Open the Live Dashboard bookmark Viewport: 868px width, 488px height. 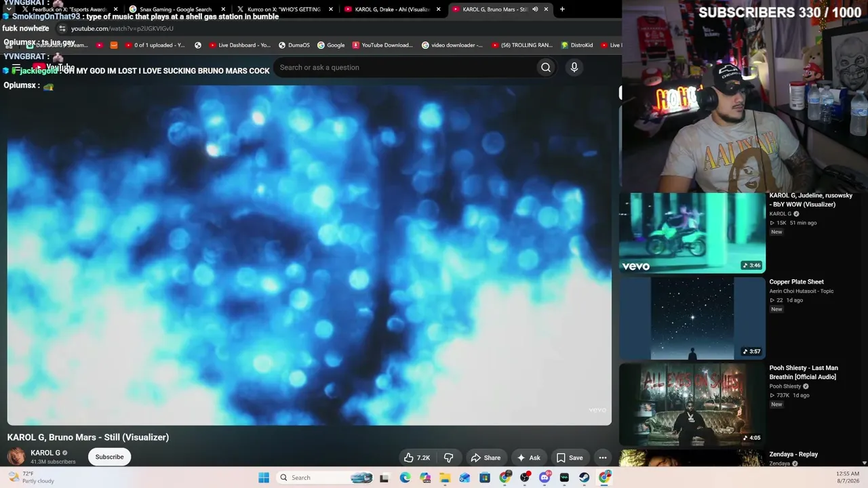click(240, 45)
